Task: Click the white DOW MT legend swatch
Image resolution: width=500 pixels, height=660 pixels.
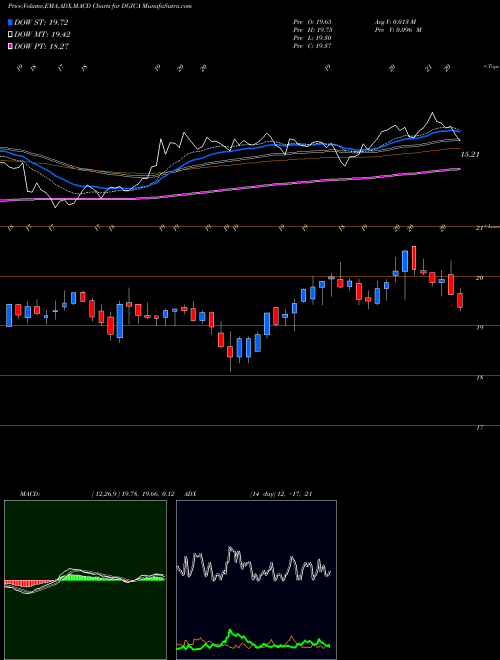Action: (x=11, y=35)
